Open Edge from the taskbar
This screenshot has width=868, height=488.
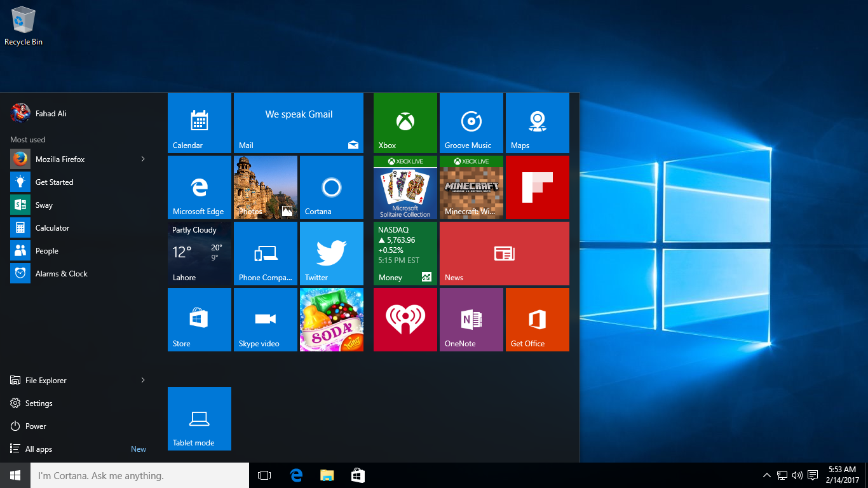(x=296, y=475)
